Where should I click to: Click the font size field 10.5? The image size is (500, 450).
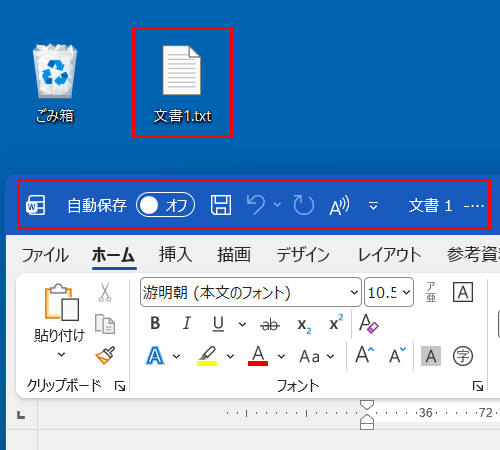click(x=383, y=292)
